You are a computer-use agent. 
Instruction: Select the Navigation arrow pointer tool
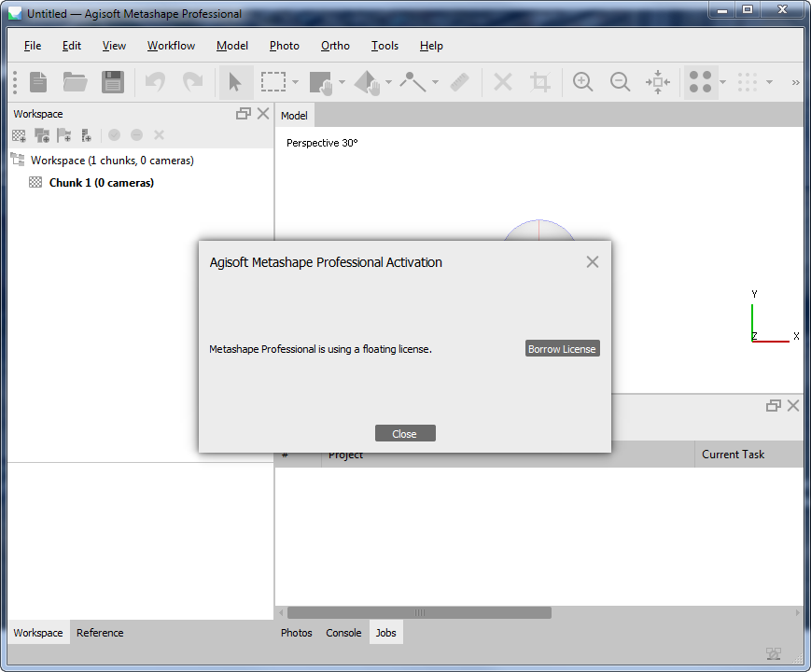236,82
